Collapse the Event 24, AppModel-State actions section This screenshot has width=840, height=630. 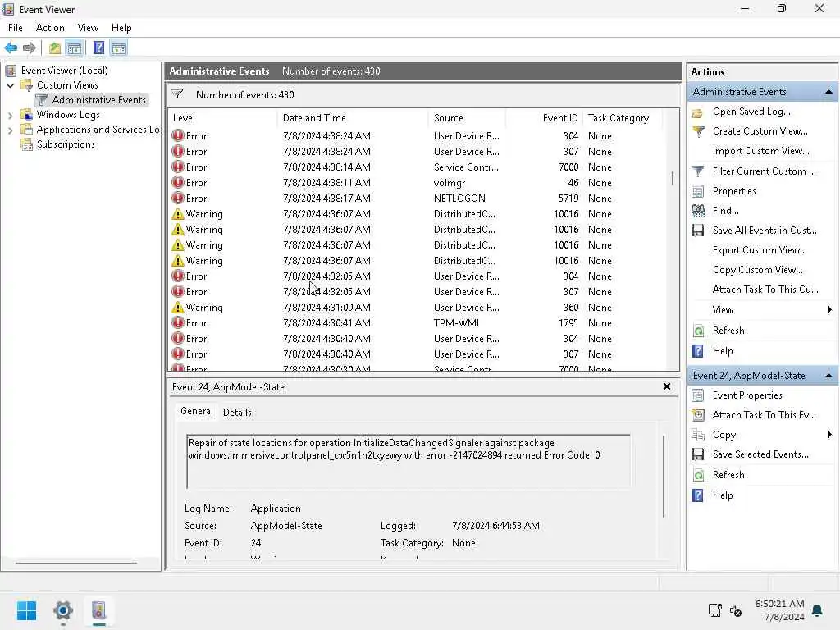pyautogui.click(x=829, y=376)
